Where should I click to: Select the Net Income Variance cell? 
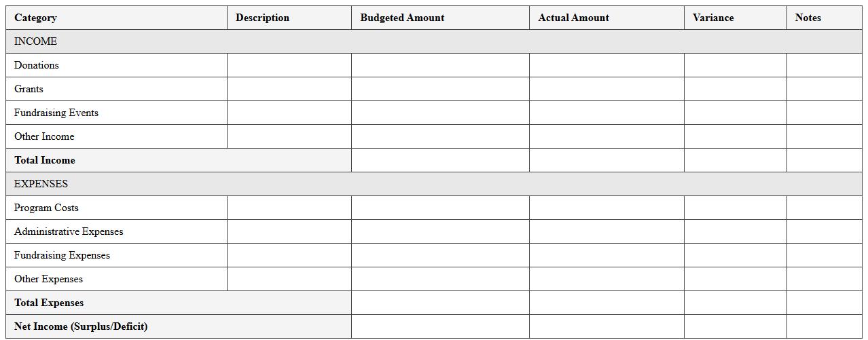pos(735,326)
